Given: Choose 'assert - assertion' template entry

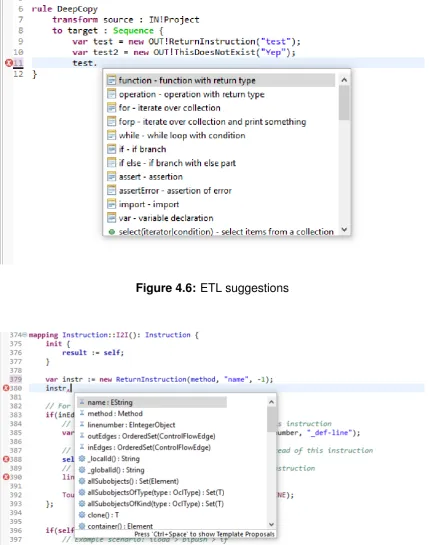Looking at the screenshot, I should coord(151,177).
